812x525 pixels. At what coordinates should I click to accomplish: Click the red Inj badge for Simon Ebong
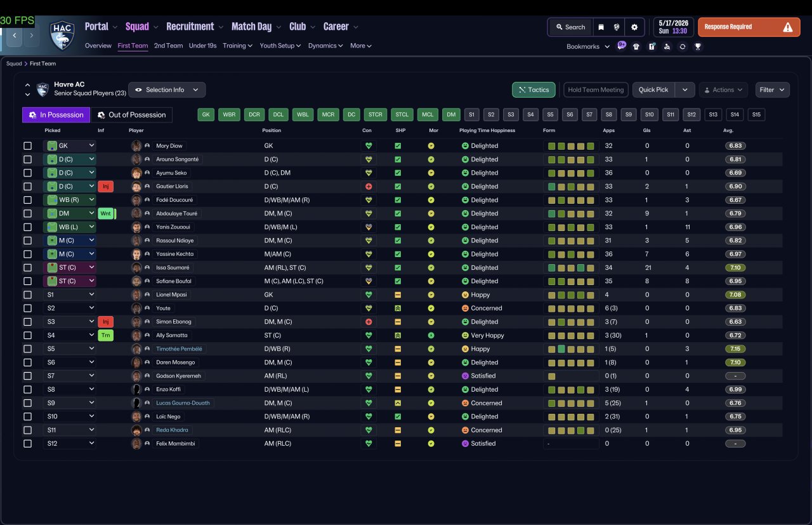tap(105, 322)
